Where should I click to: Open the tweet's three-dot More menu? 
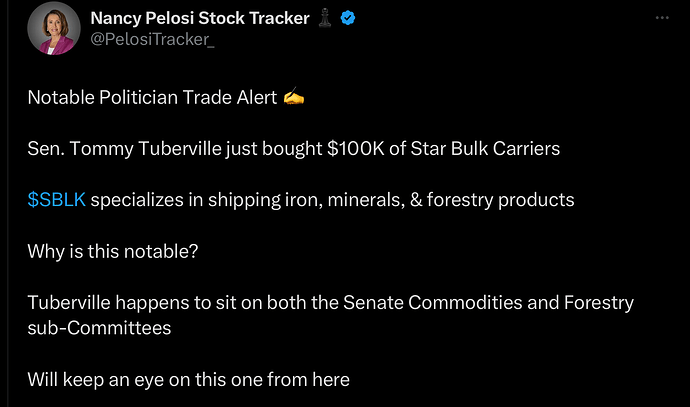coord(662,18)
